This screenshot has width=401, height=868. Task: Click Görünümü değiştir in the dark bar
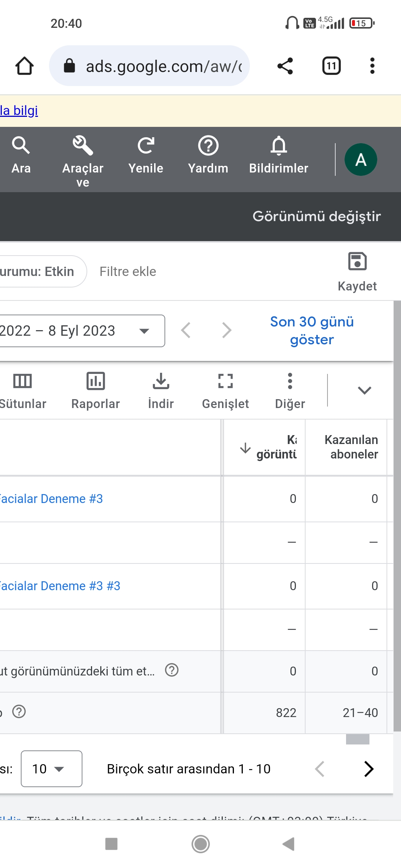point(317,216)
